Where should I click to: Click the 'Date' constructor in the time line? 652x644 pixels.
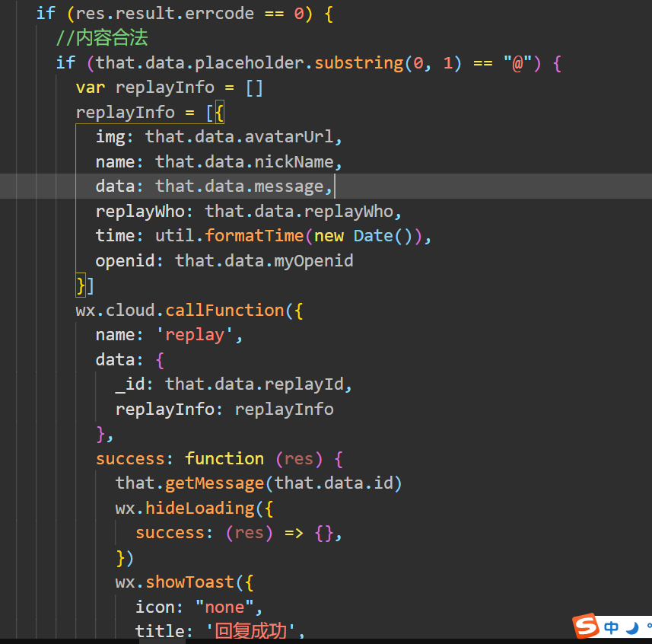tap(373, 236)
